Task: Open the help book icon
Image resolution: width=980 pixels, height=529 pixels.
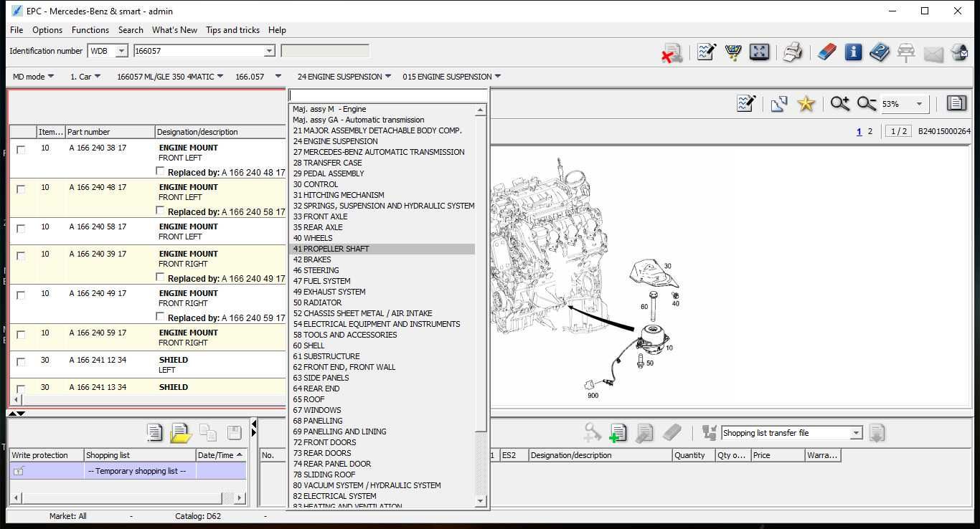Action: tap(880, 52)
